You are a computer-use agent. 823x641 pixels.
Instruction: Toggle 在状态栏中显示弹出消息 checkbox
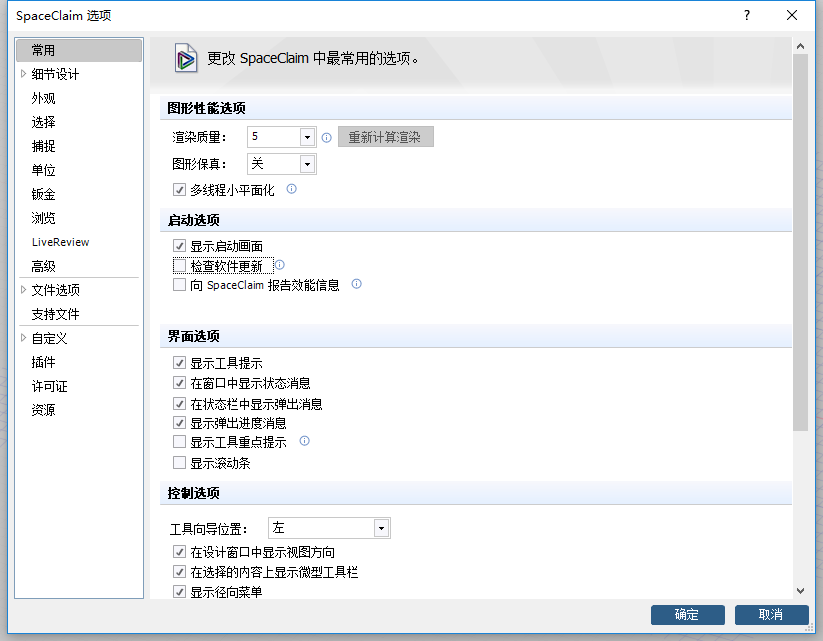click(180, 404)
